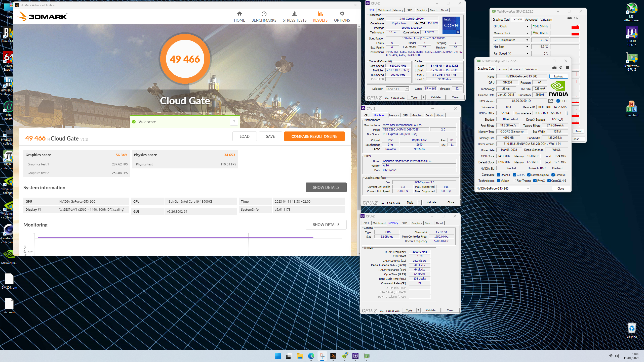The image size is (644, 362).
Task: Show details for Monitoring
Action: pyautogui.click(x=326, y=224)
